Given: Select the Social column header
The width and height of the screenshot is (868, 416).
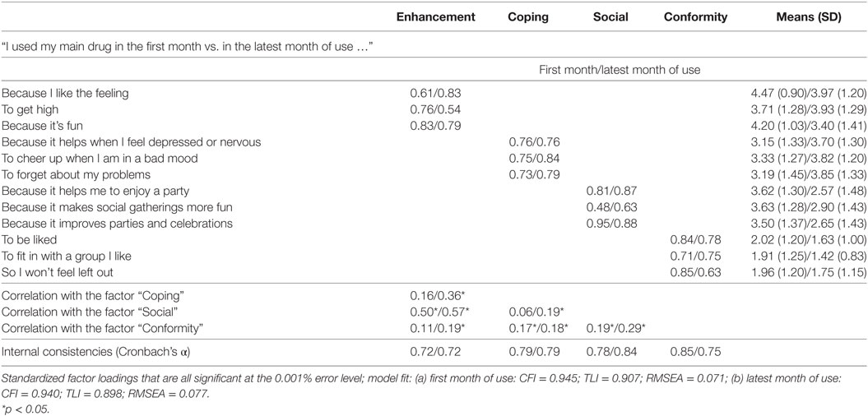Looking at the screenshot, I should point(610,17).
